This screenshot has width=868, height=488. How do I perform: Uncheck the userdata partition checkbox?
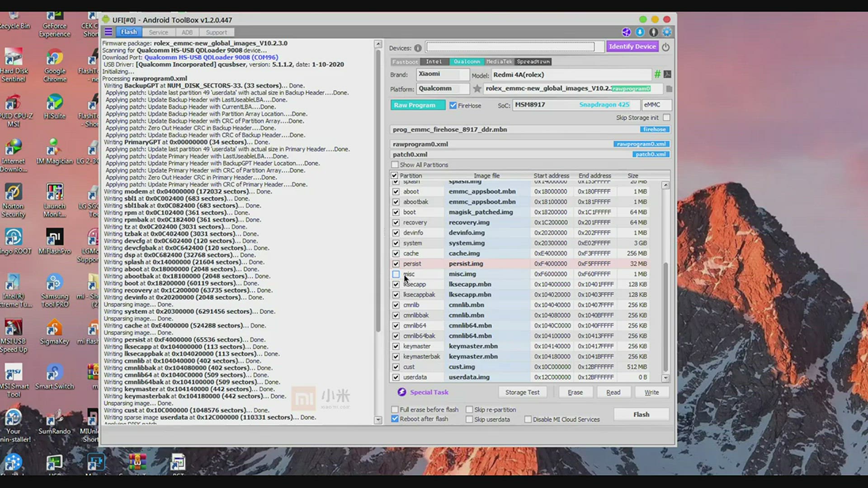click(396, 377)
